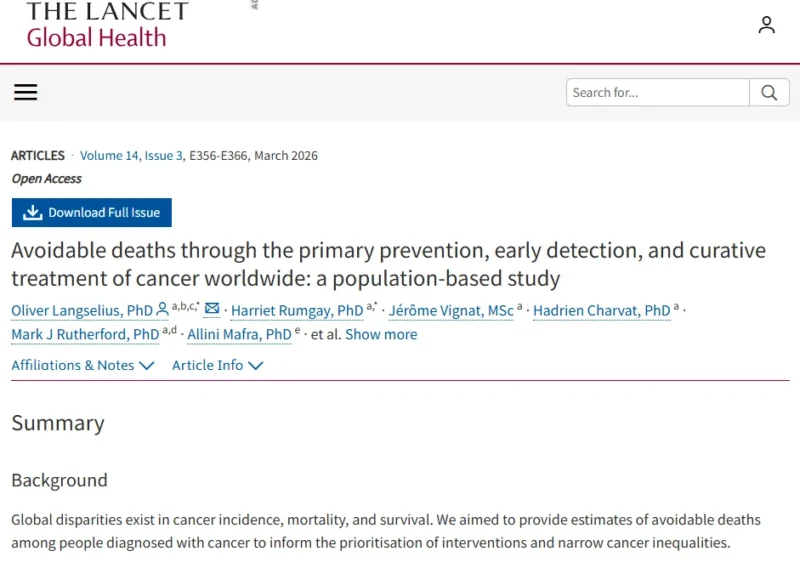Click the search magnifier icon
Image resolution: width=800 pixels, height=574 pixels.
[769, 93]
